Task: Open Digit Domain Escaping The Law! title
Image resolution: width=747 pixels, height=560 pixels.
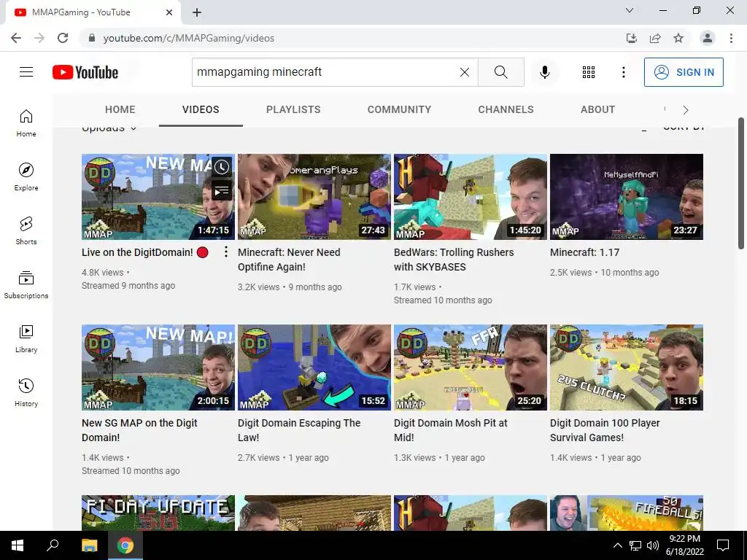Action: [x=299, y=430]
